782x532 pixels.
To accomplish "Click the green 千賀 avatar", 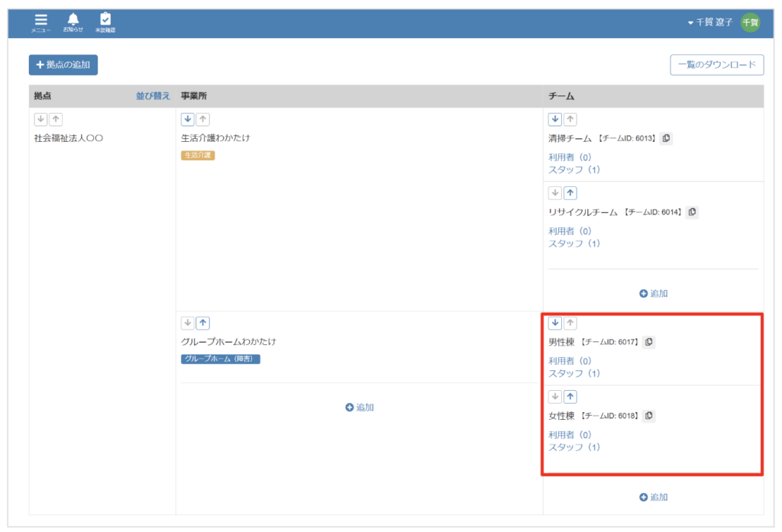I will coord(750,22).
